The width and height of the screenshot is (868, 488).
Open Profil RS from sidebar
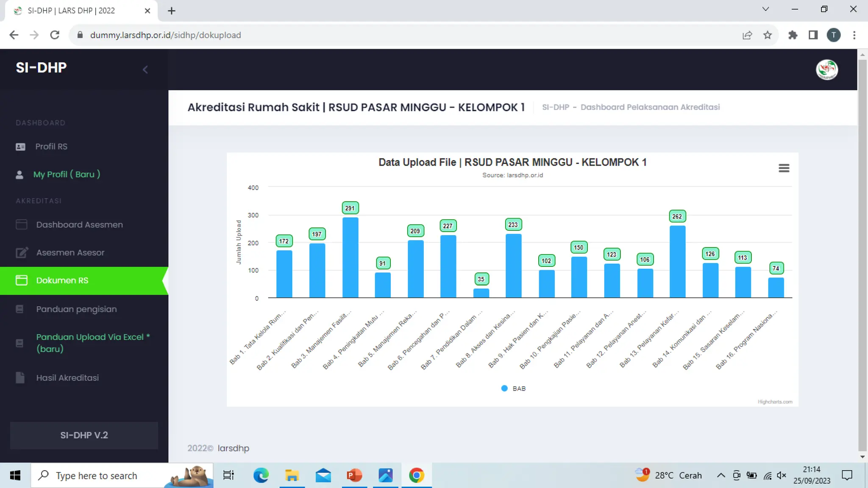click(51, 147)
